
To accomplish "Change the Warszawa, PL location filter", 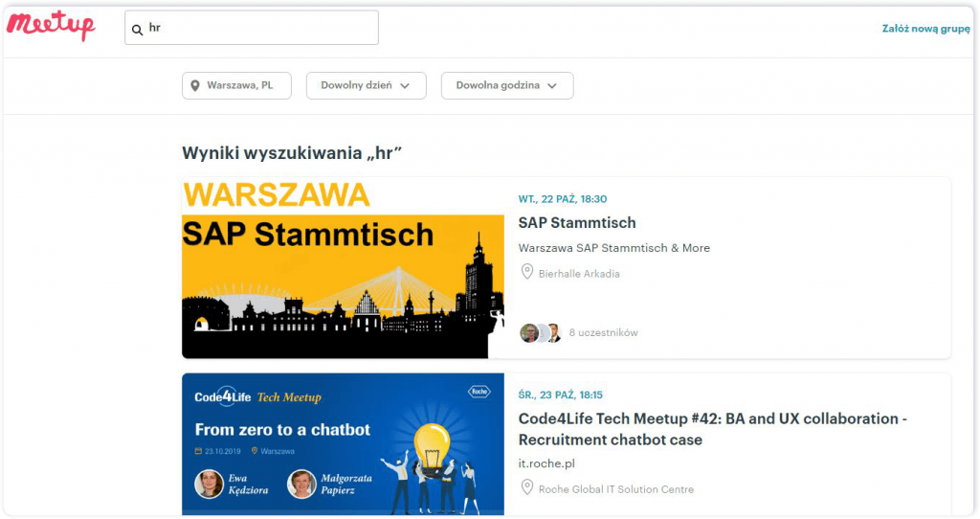I will click(x=236, y=85).
